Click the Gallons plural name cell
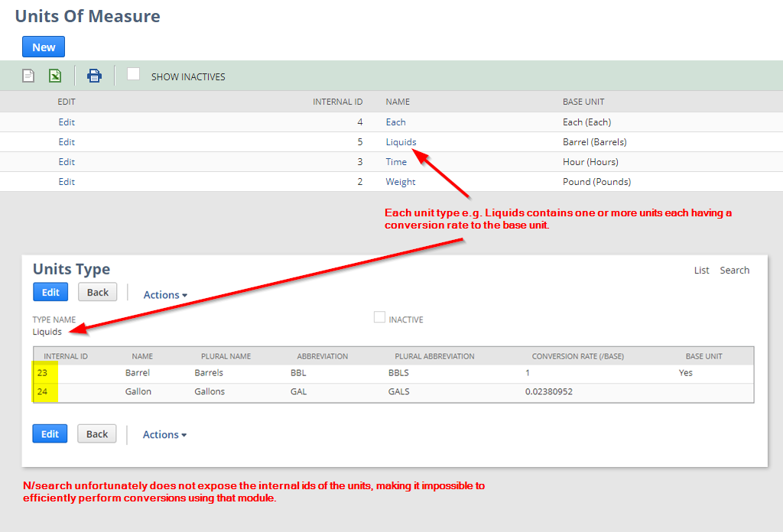This screenshot has width=783, height=532. (x=210, y=392)
